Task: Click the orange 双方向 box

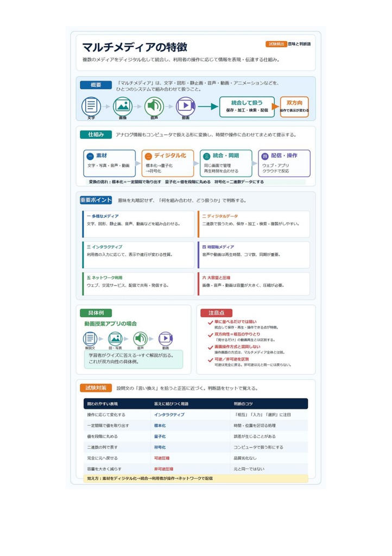Action: [294, 107]
